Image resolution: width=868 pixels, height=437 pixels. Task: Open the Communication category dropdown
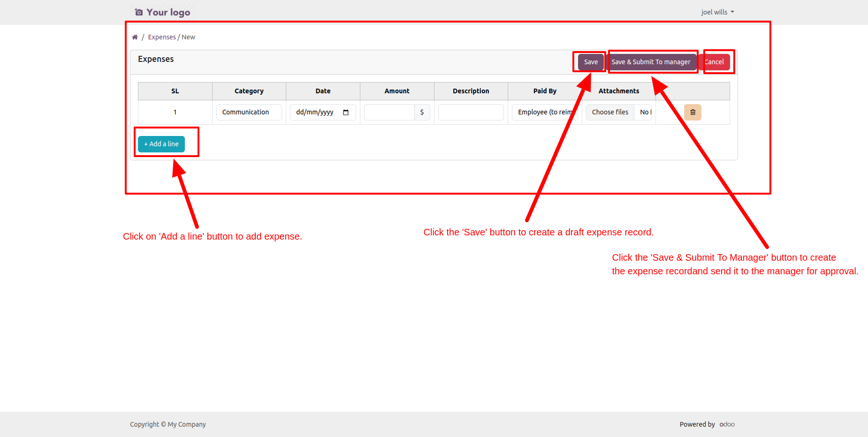(249, 112)
